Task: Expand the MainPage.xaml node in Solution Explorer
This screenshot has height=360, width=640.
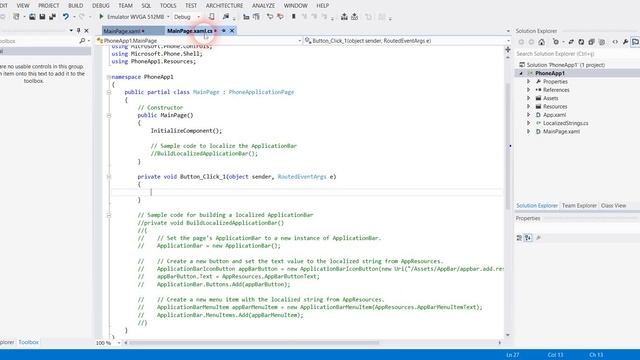Action: pyautogui.click(x=529, y=131)
